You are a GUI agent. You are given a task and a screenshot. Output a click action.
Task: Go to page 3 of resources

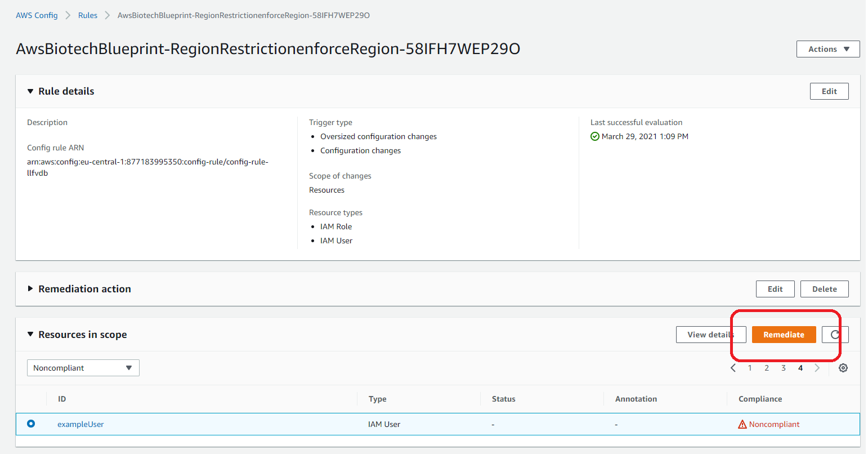[784, 368]
